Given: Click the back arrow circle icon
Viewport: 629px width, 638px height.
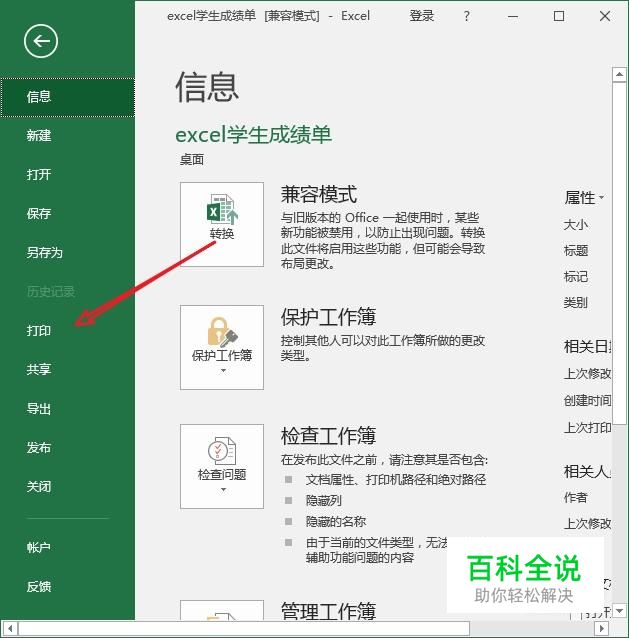Looking at the screenshot, I should click(41, 41).
